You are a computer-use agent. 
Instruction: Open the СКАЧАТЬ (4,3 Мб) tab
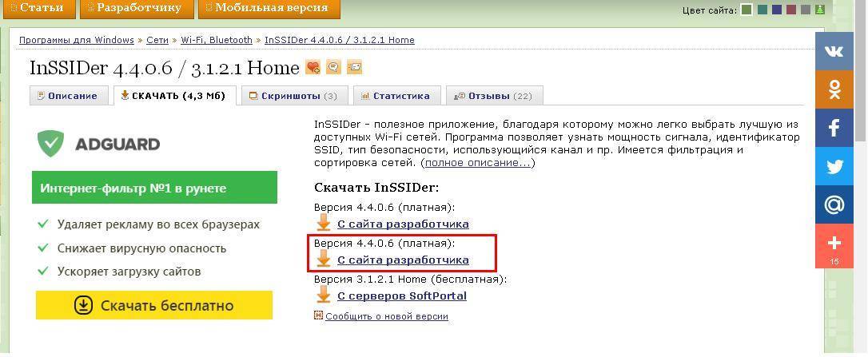coord(175,96)
